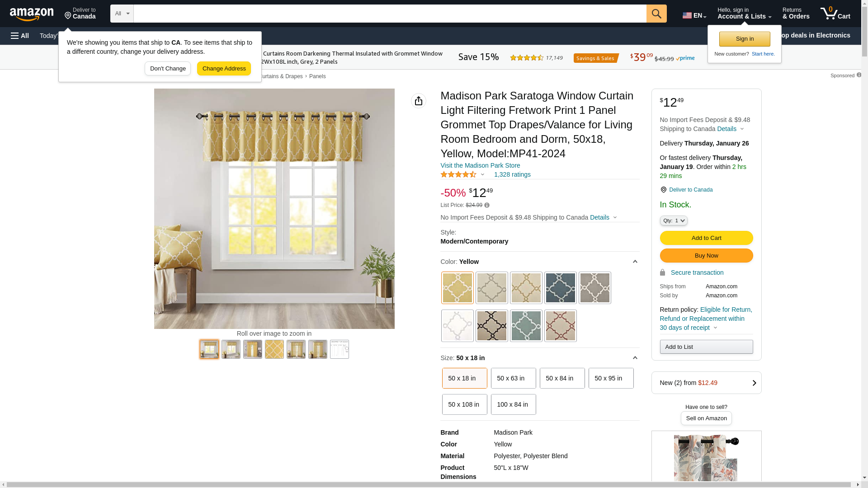Open the Returns & Orders menu

point(796,14)
